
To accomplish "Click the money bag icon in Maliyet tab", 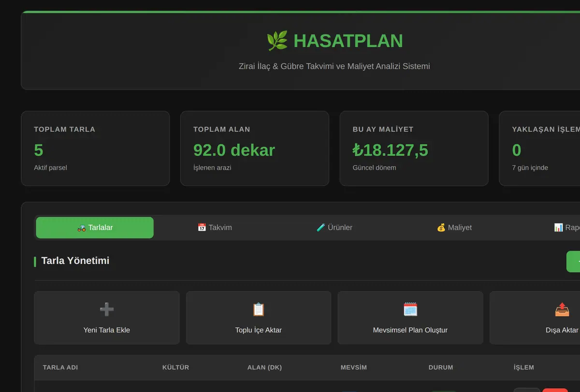I will point(441,228).
